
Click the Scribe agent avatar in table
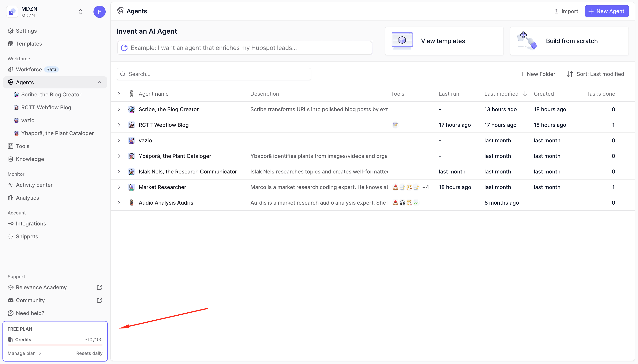pos(131,109)
